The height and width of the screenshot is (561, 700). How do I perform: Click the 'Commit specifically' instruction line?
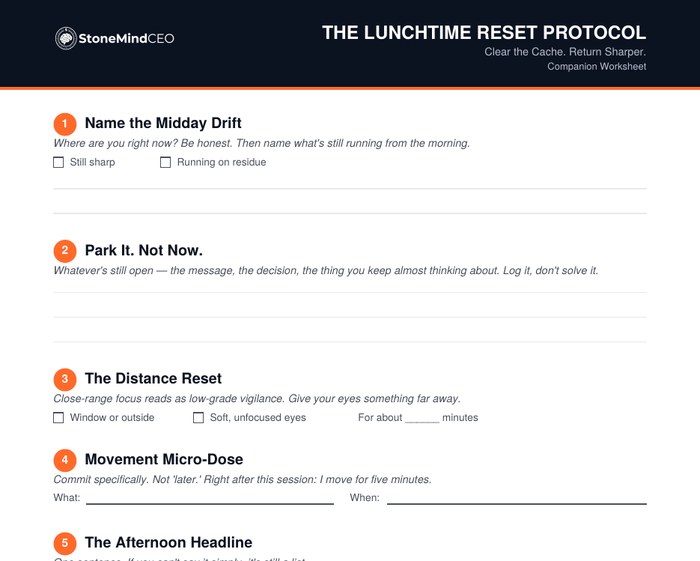pos(242,480)
